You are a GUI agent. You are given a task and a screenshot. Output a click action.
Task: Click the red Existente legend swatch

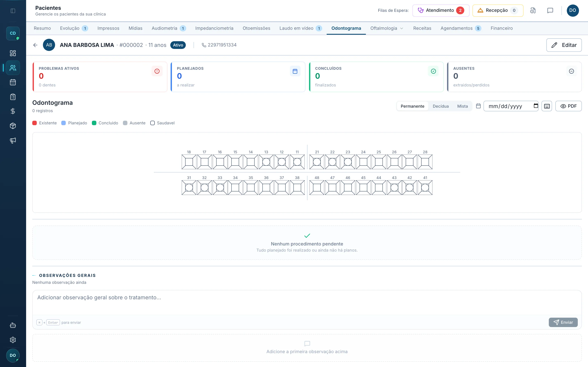pyautogui.click(x=35, y=123)
